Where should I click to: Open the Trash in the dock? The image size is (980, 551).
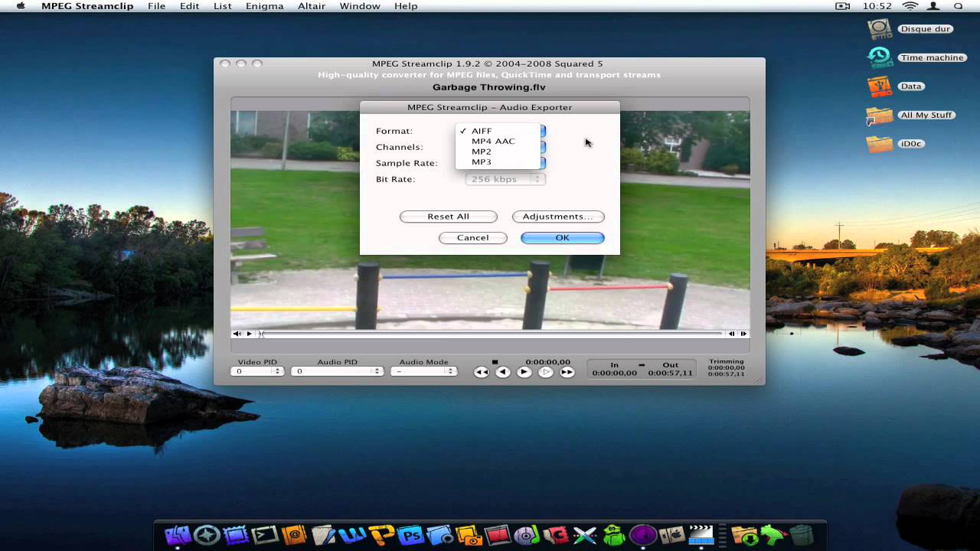[x=801, y=535]
